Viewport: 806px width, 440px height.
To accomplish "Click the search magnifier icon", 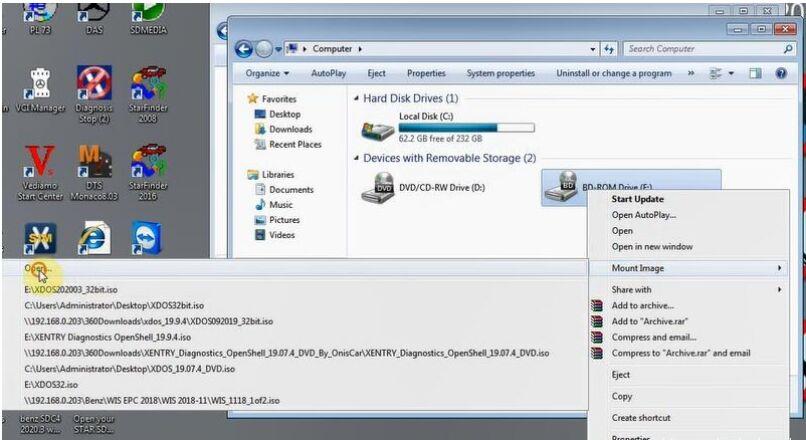I will pyautogui.click(x=787, y=49).
